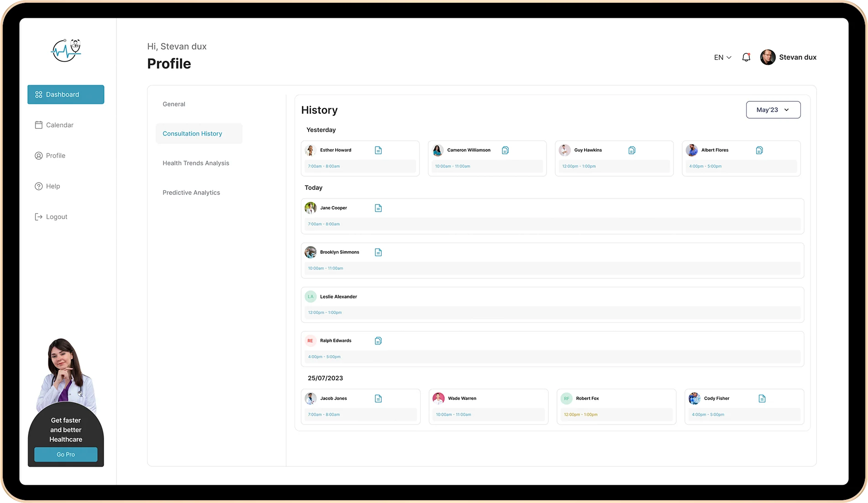Switch to Health Trends Analysis tab
Screen dimensions: 868x503
pos(196,163)
